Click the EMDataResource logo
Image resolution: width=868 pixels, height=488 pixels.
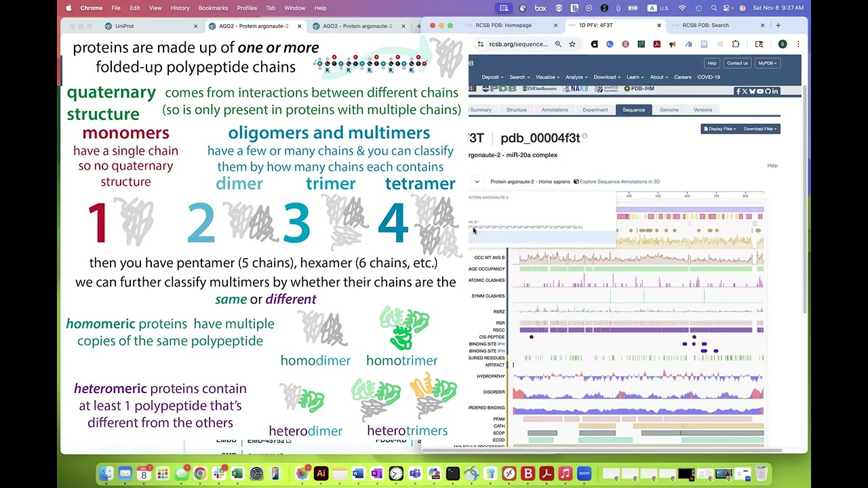540,89
